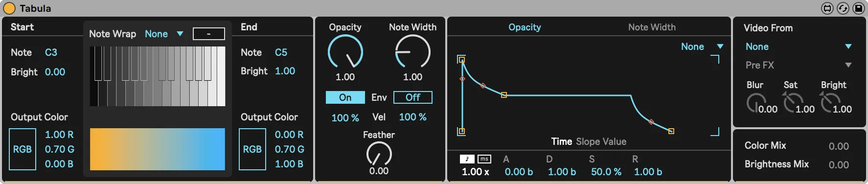Click the Tabula device activator circle
Viewport: 868px width, 184px height.
(9, 8)
